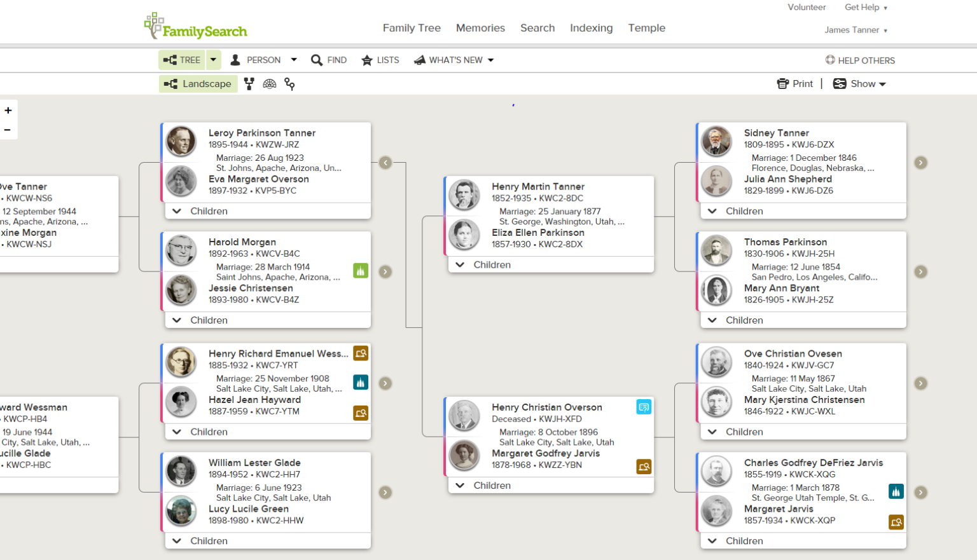
Task: Switch to the fan chart view
Action: pyautogui.click(x=269, y=83)
